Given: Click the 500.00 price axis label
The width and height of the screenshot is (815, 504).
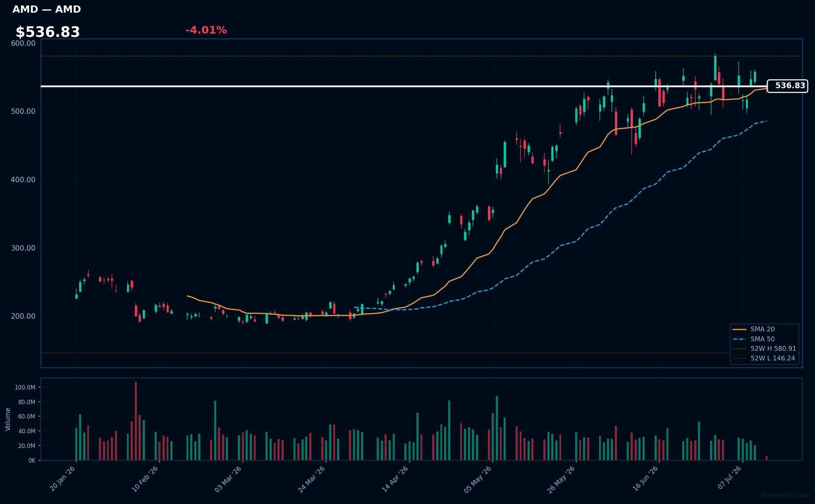Looking at the screenshot, I should [23, 111].
